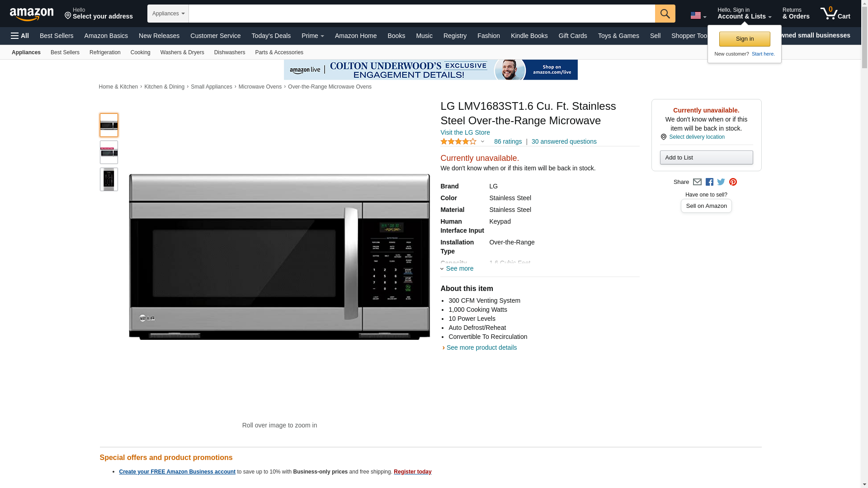Open the country flag language selector
868x488 pixels.
698,16
